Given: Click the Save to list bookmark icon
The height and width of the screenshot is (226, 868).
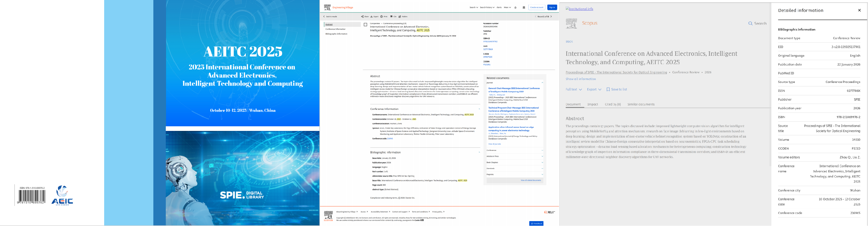Looking at the screenshot, I should point(608,90).
